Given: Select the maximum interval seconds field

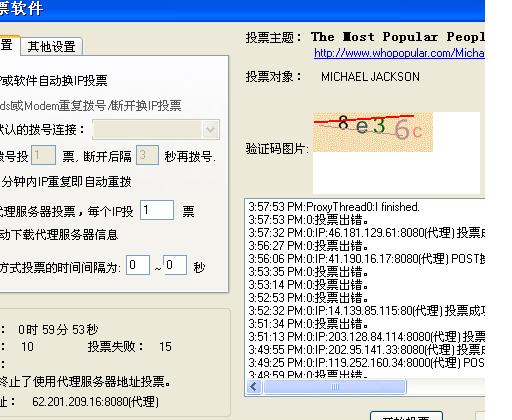Looking at the screenshot, I should coord(175,265).
